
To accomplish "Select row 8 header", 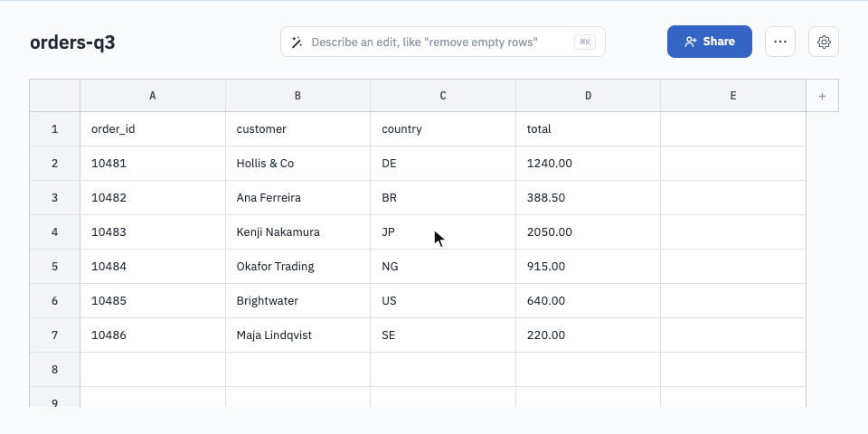I will click(55, 369).
